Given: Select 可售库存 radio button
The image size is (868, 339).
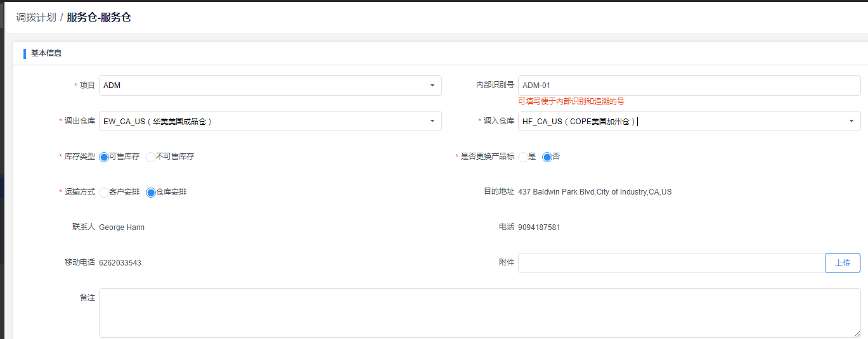Looking at the screenshot, I should pyautogui.click(x=104, y=157).
